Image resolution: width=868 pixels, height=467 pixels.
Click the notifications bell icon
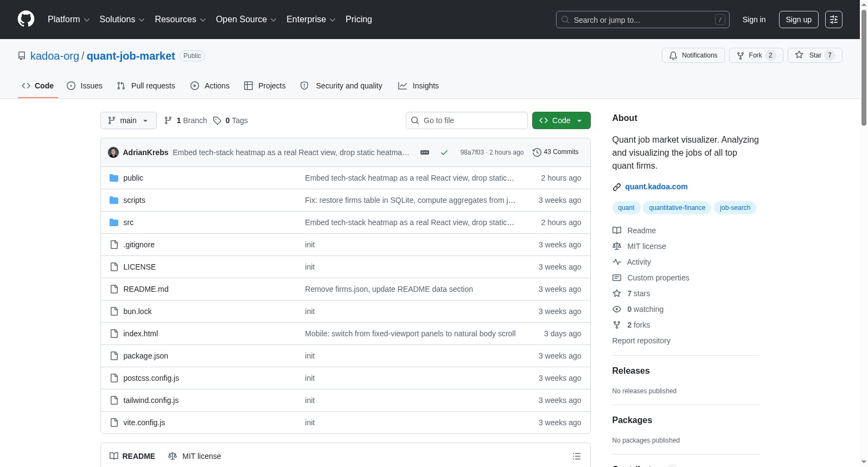(x=673, y=55)
